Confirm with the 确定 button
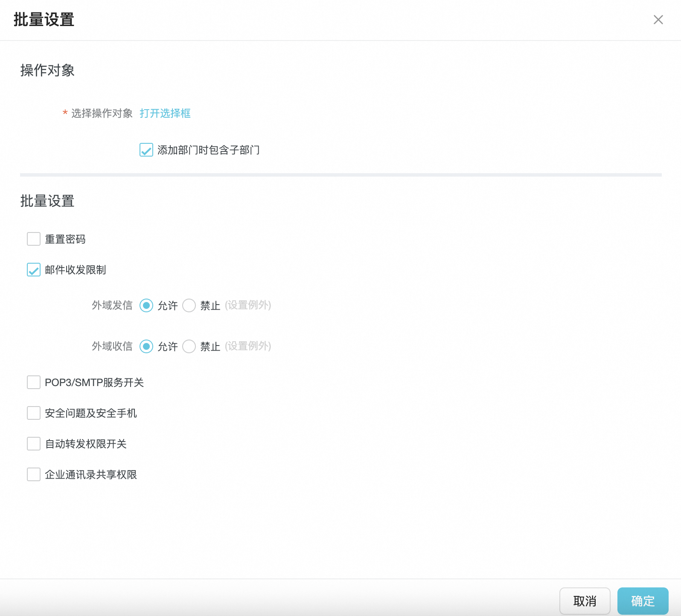 [643, 601]
